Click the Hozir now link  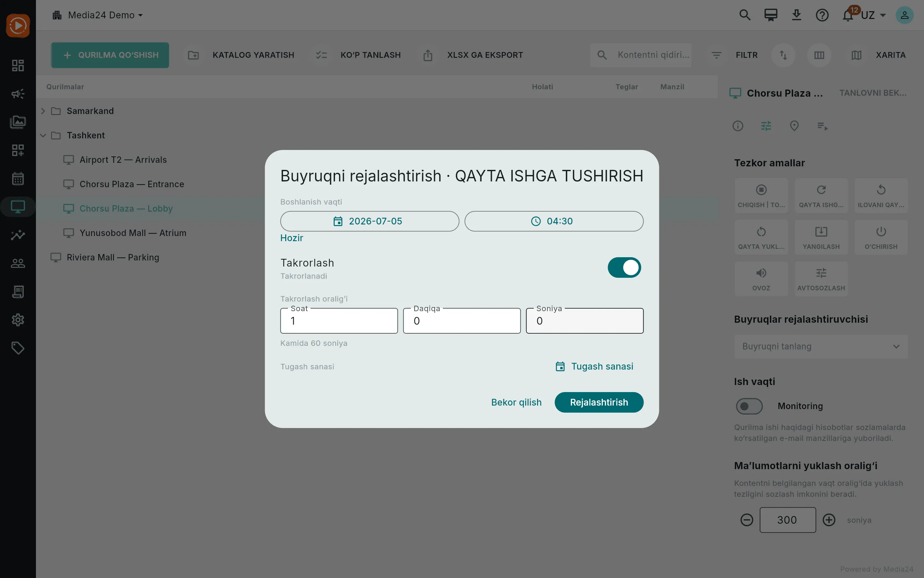(292, 238)
